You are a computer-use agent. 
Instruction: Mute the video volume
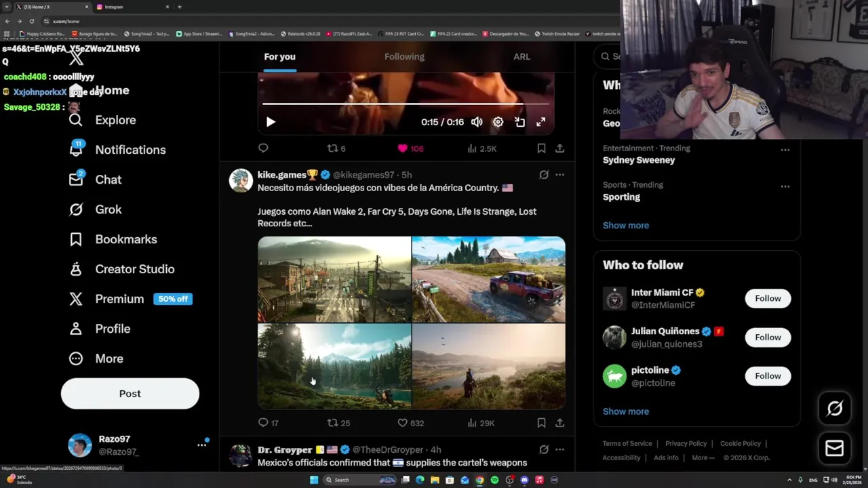click(477, 122)
